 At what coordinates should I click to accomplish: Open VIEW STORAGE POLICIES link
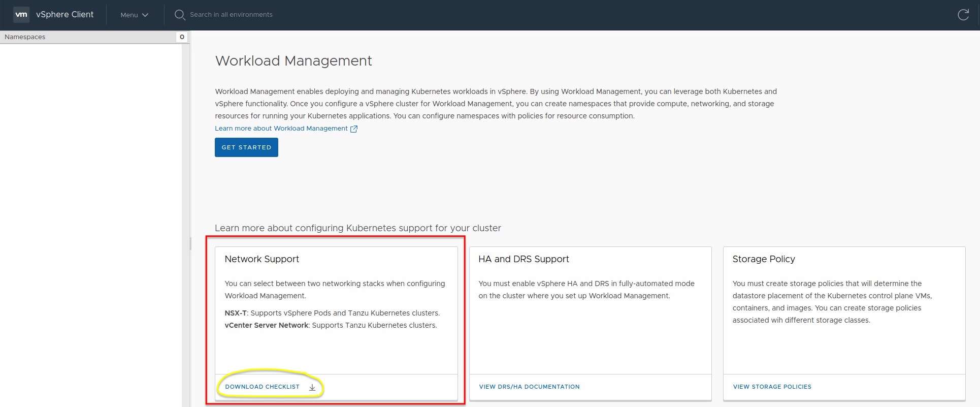(772, 387)
